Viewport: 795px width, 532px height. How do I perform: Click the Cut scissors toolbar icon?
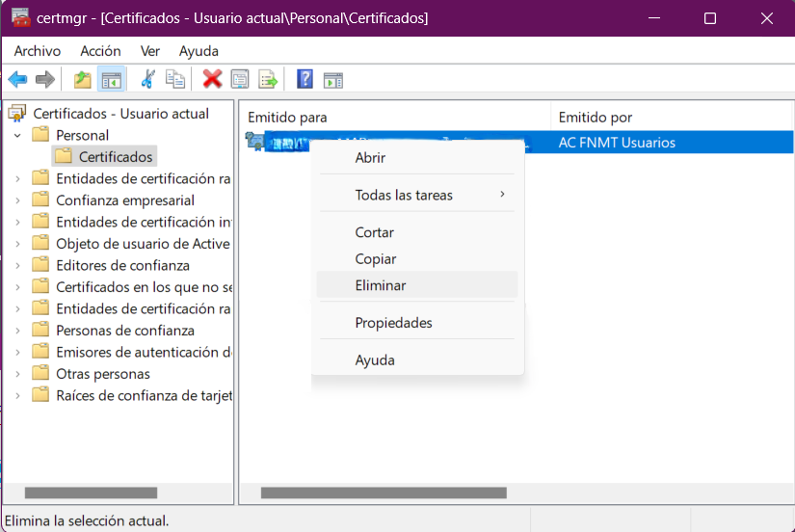[x=147, y=79]
